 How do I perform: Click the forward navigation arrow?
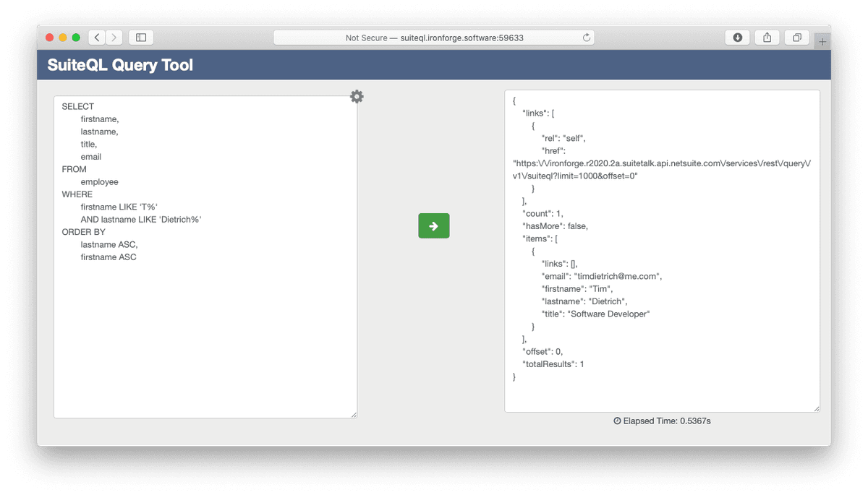coord(114,37)
